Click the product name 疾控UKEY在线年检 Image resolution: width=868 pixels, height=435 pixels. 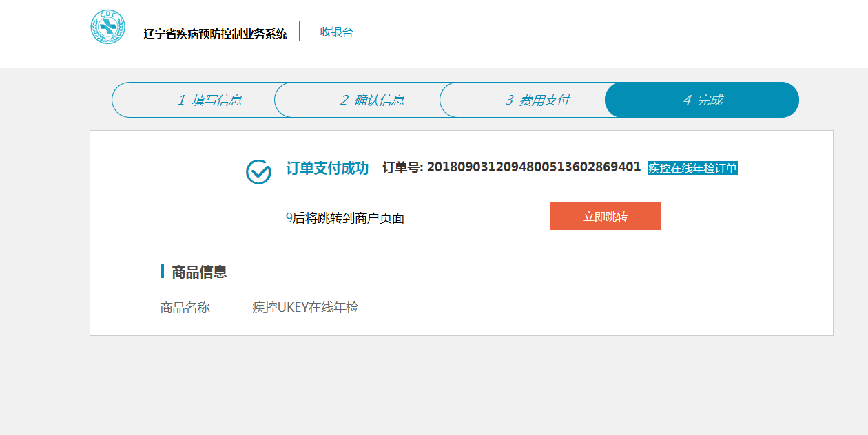[x=305, y=308]
